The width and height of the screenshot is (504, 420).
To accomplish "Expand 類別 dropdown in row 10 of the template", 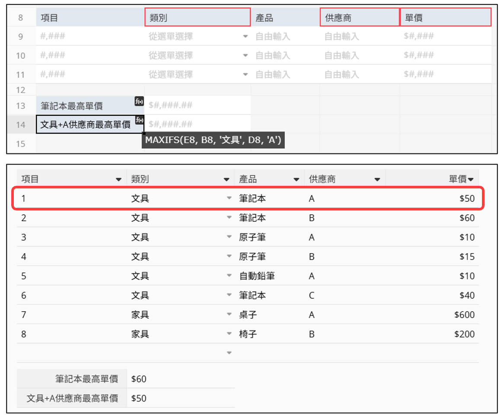I will pyautogui.click(x=246, y=56).
